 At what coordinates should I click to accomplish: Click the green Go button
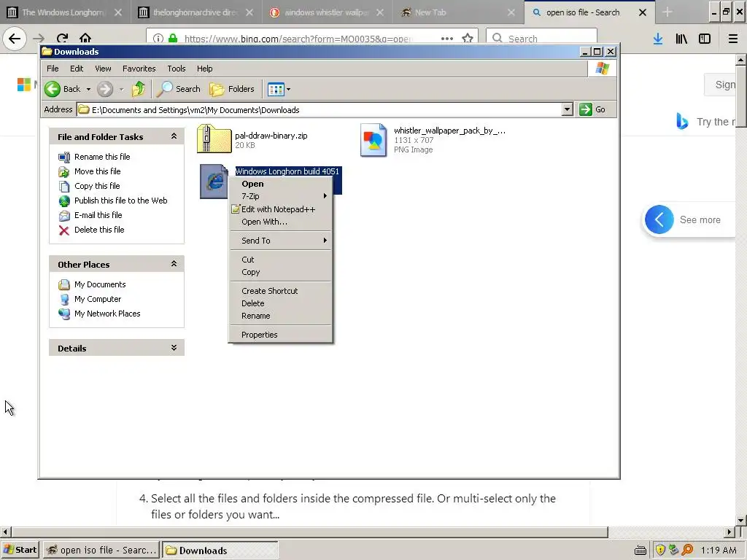click(592, 109)
